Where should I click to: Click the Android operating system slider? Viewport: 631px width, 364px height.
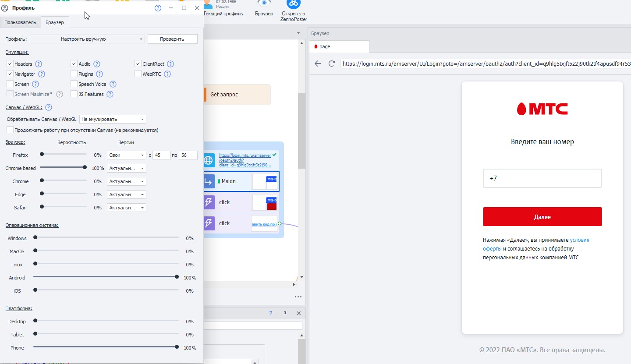[x=106, y=277]
